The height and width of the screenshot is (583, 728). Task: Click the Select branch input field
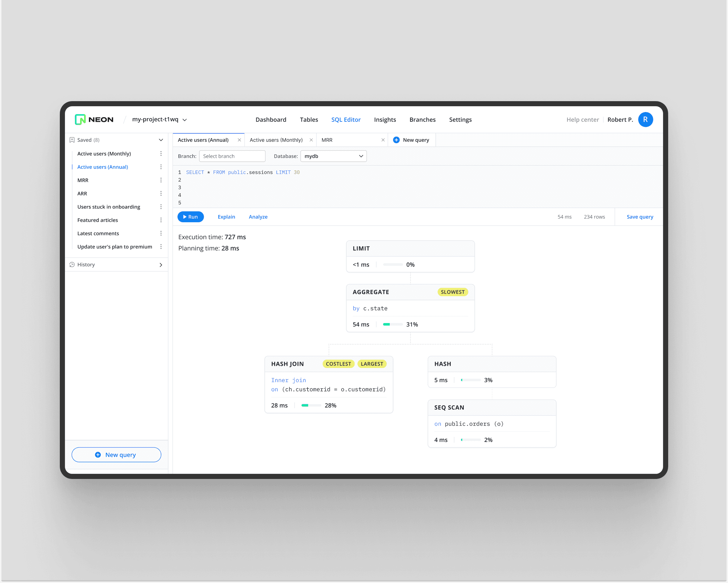(232, 156)
